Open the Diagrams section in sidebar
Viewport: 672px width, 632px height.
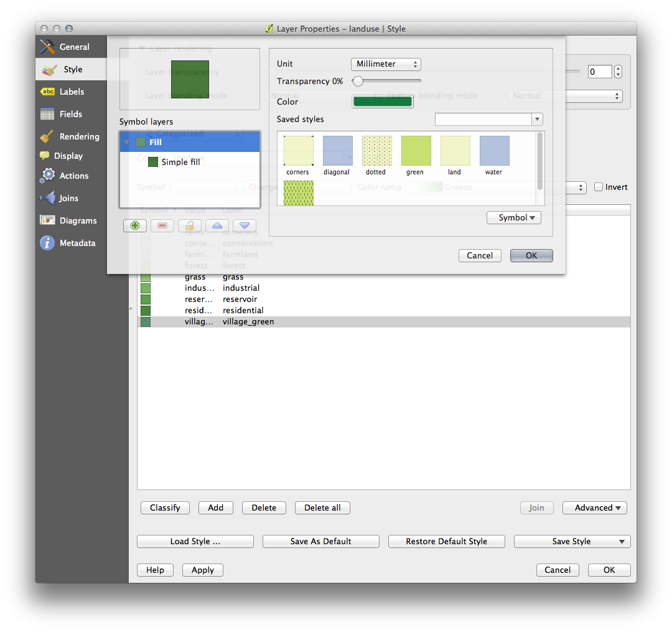click(77, 220)
